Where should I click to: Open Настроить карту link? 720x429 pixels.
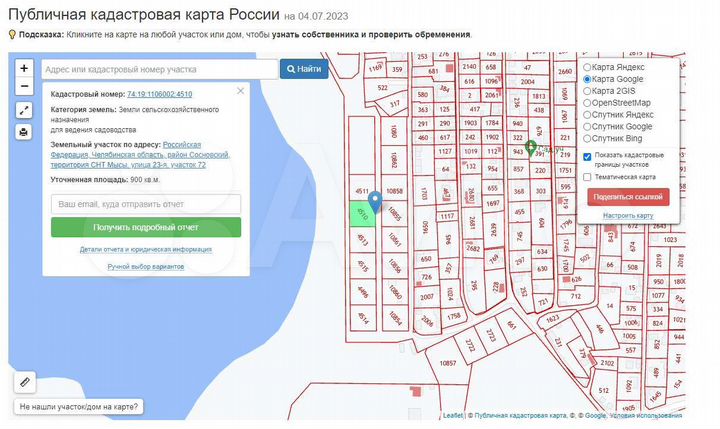click(628, 215)
